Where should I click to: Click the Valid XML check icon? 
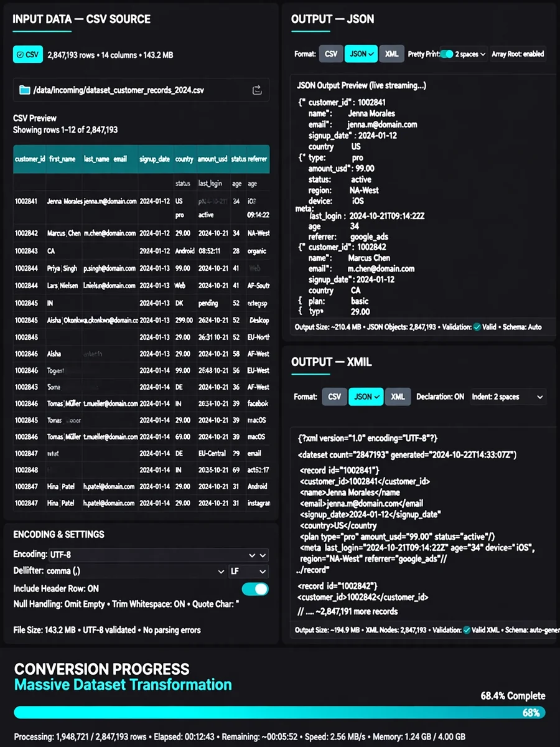(x=466, y=630)
